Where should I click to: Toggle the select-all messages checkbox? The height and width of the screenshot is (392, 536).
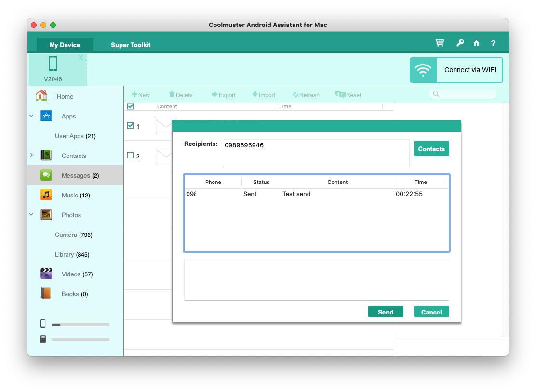pos(130,106)
